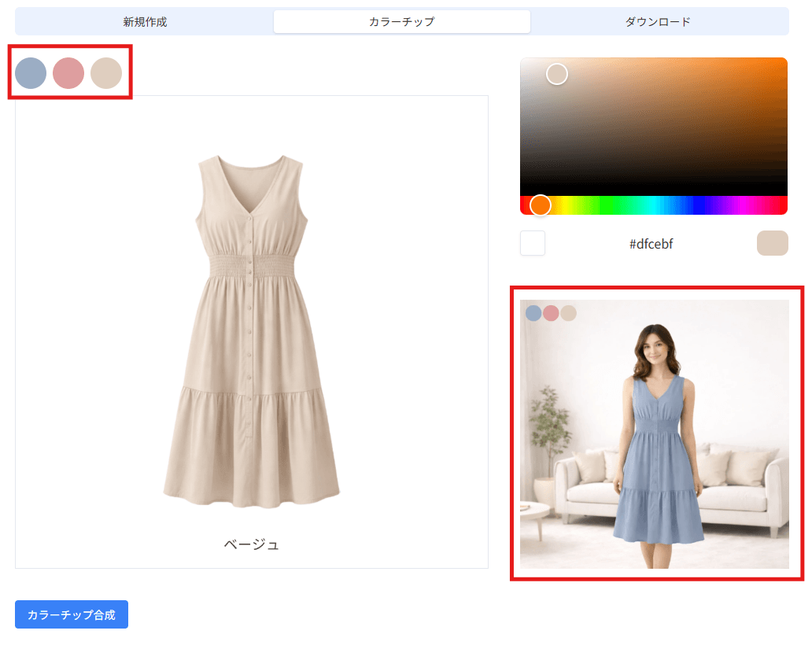Click the ベージュ color name label

coord(251,544)
